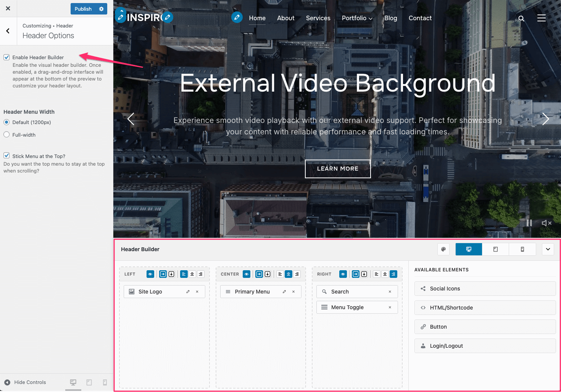This screenshot has width=561, height=392.
Task: Pause the background video slider
Action: (x=529, y=223)
